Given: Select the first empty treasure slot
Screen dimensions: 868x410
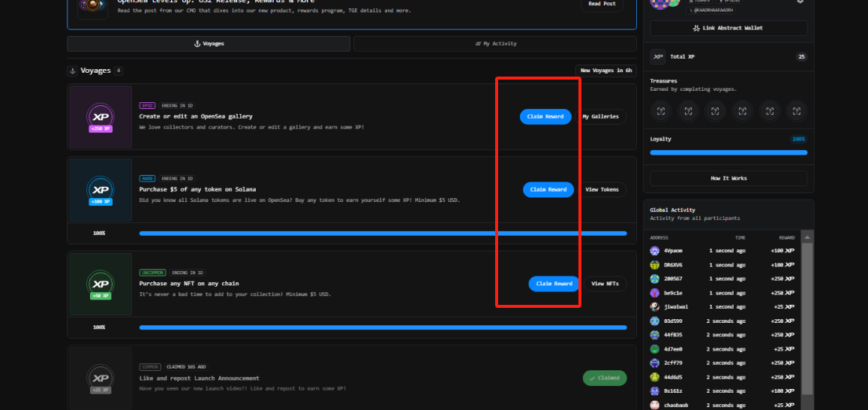Looking at the screenshot, I should [661, 111].
